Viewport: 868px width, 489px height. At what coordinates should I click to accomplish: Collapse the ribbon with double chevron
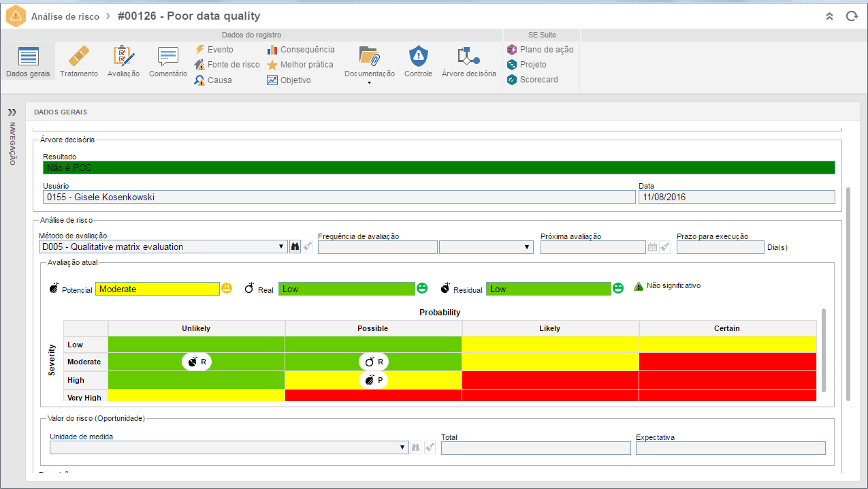pos(829,16)
